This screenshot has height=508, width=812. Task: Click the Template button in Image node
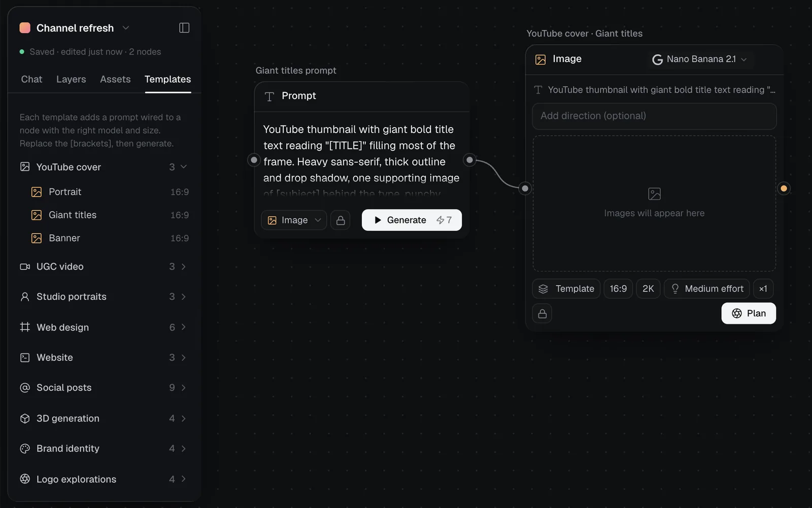click(x=566, y=289)
